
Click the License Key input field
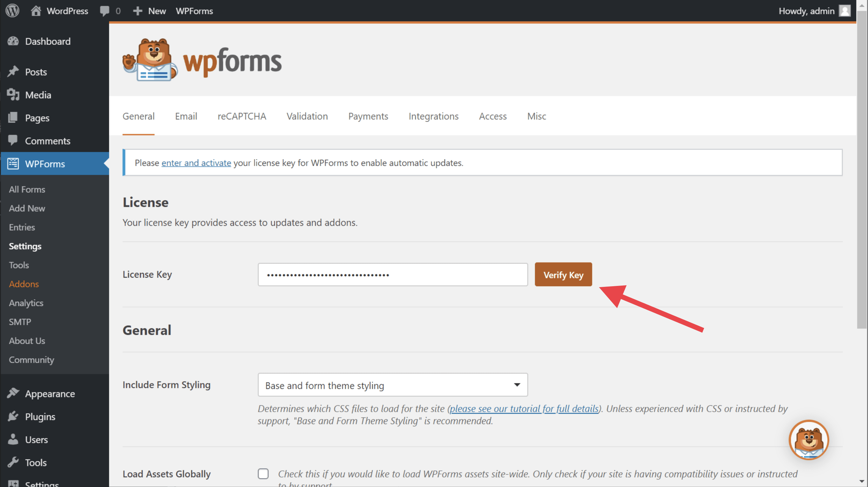pyautogui.click(x=393, y=275)
